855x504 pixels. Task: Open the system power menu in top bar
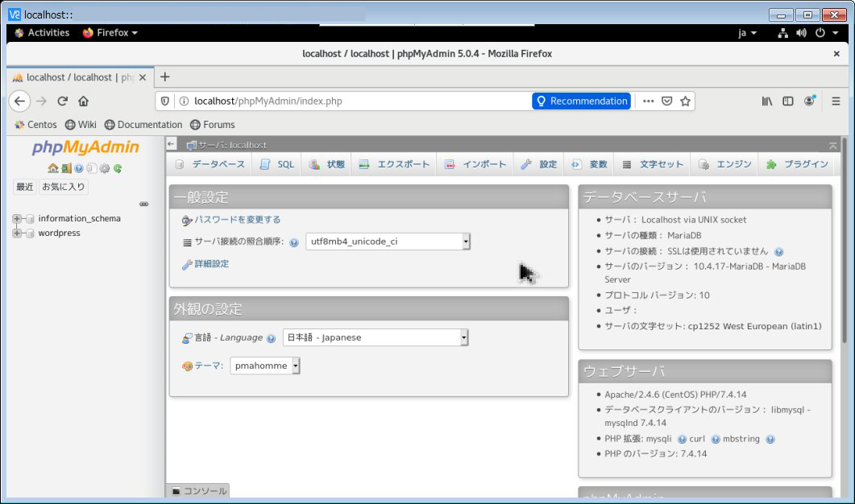(x=826, y=33)
